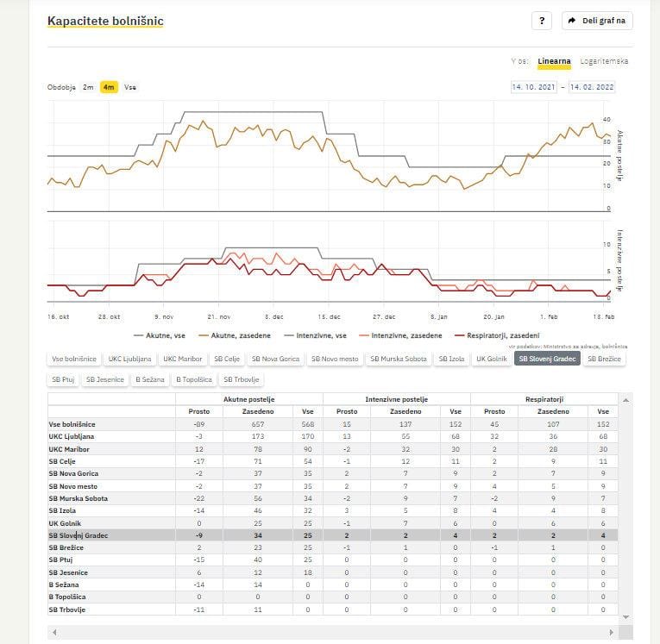Open start date field 14. 10. 2021
The image size is (660, 644).
[535, 87]
